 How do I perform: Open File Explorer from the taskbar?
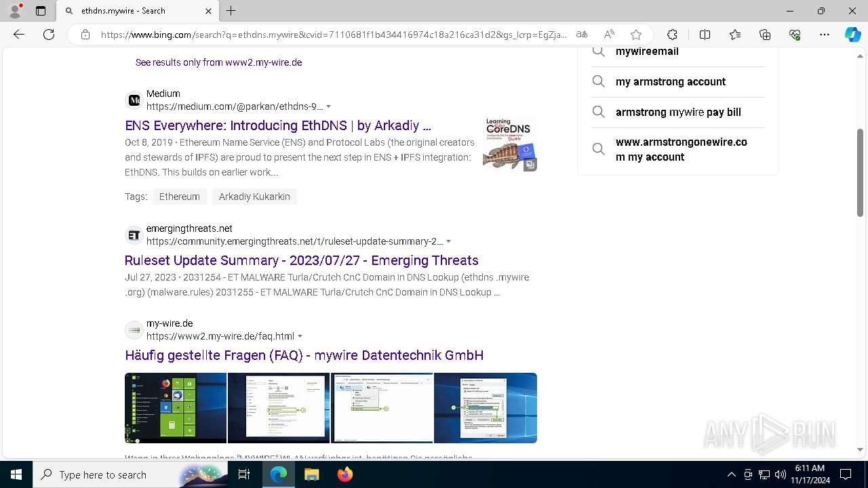click(311, 474)
